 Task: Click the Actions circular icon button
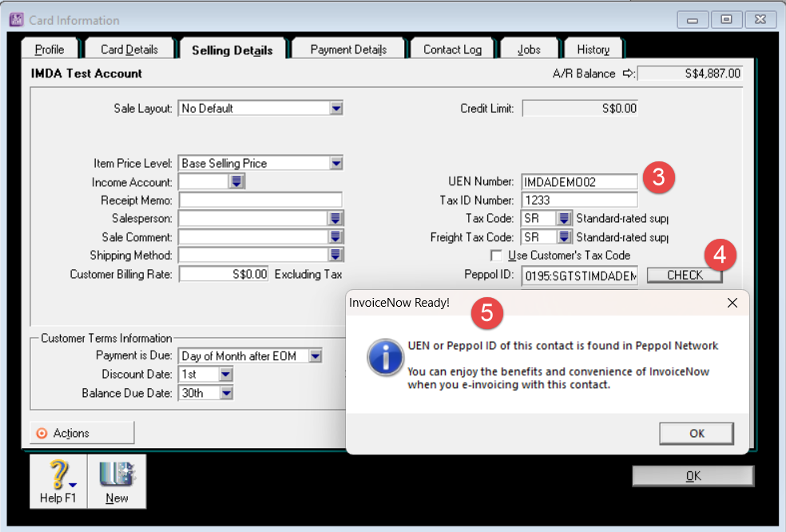tap(42, 433)
